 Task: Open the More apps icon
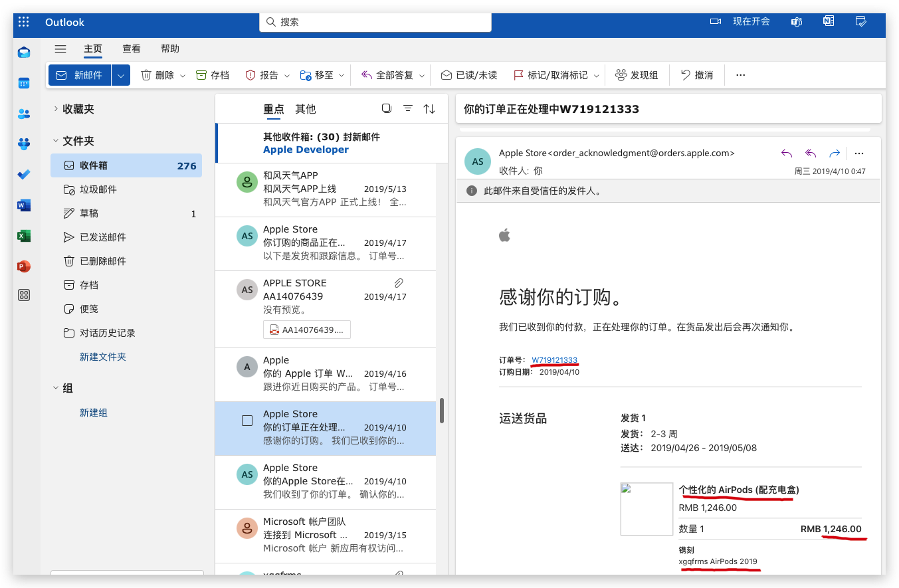(24, 296)
